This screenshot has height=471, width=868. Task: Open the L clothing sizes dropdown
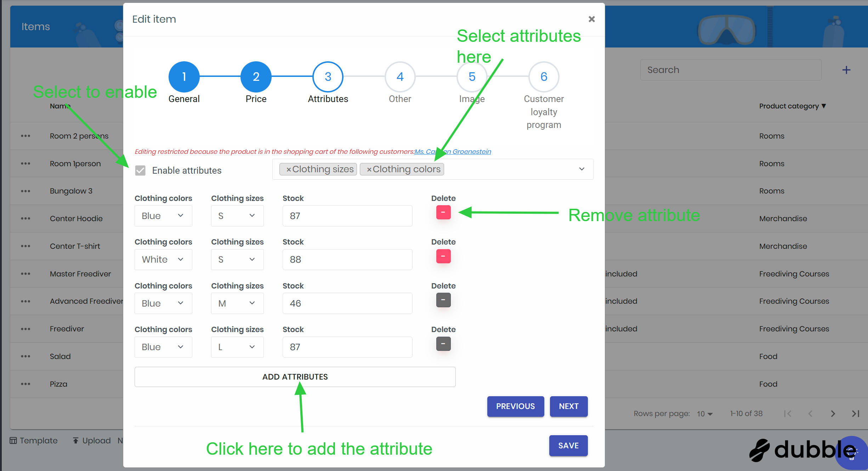tap(237, 347)
